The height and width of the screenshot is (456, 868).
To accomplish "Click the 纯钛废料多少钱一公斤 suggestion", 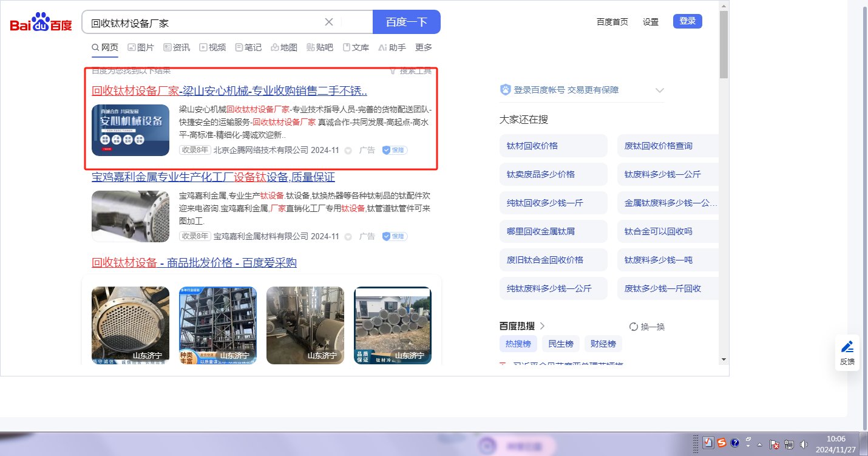I will click(554, 288).
